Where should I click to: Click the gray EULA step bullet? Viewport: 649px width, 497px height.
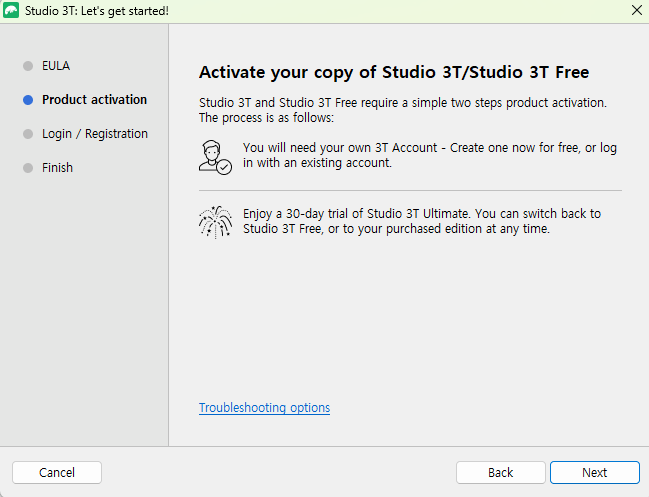28,66
